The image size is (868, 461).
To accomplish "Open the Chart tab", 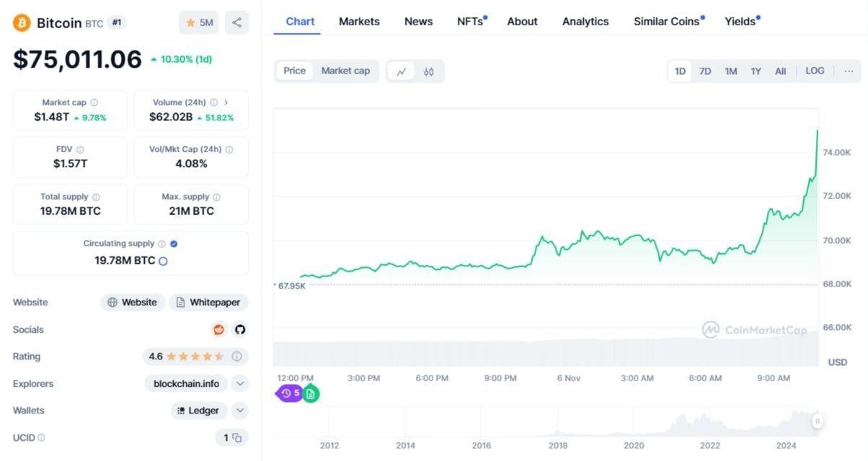I will pos(300,21).
